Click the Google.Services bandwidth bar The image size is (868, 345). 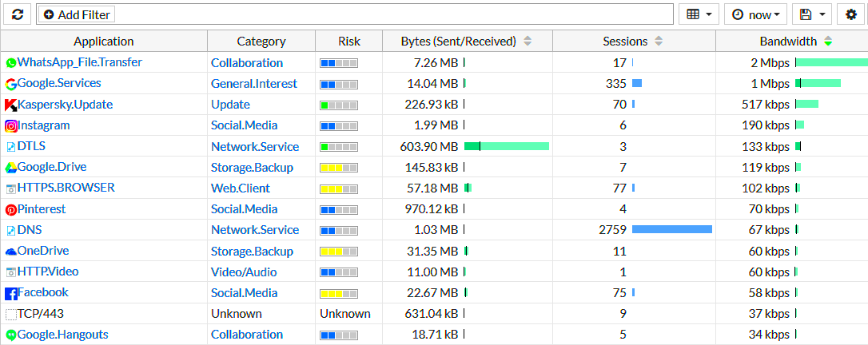coord(818,83)
